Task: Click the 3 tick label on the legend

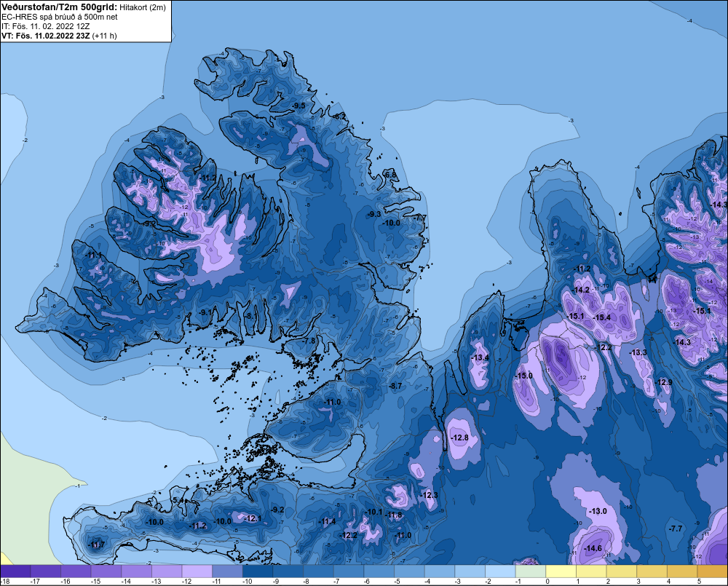Action: click(638, 582)
